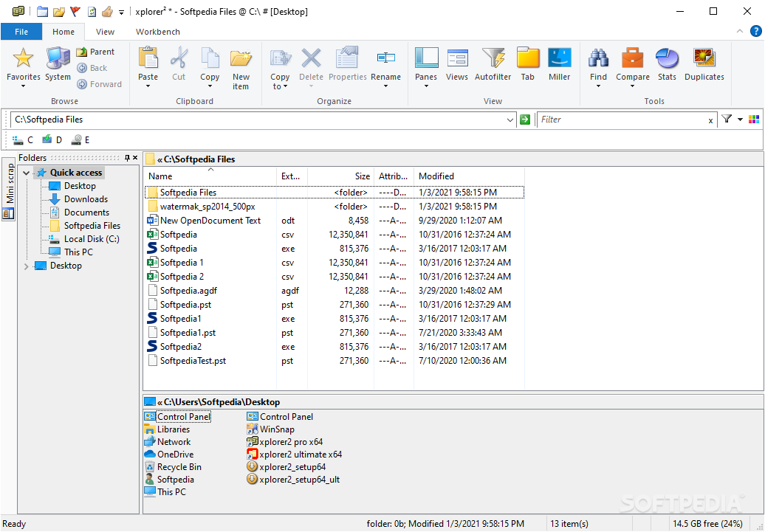Pin the Folders pane
Image resolution: width=765 pixels, height=532 pixels.
[x=127, y=157]
